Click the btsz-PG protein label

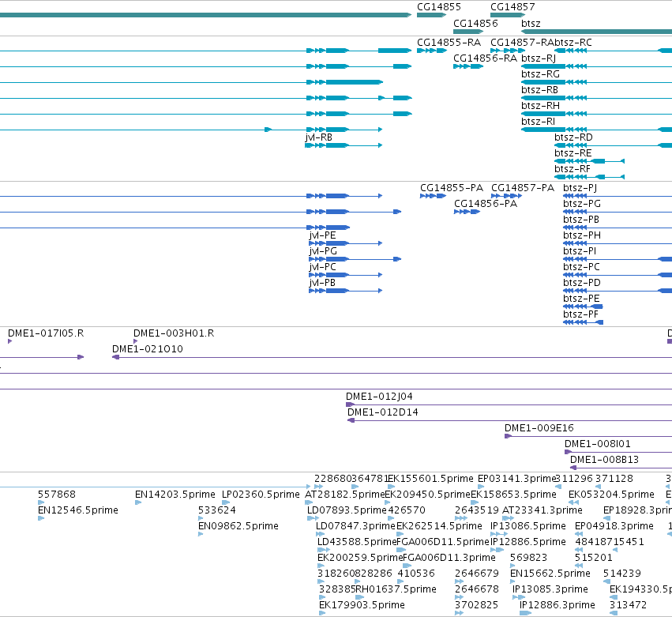(x=582, y=204)
